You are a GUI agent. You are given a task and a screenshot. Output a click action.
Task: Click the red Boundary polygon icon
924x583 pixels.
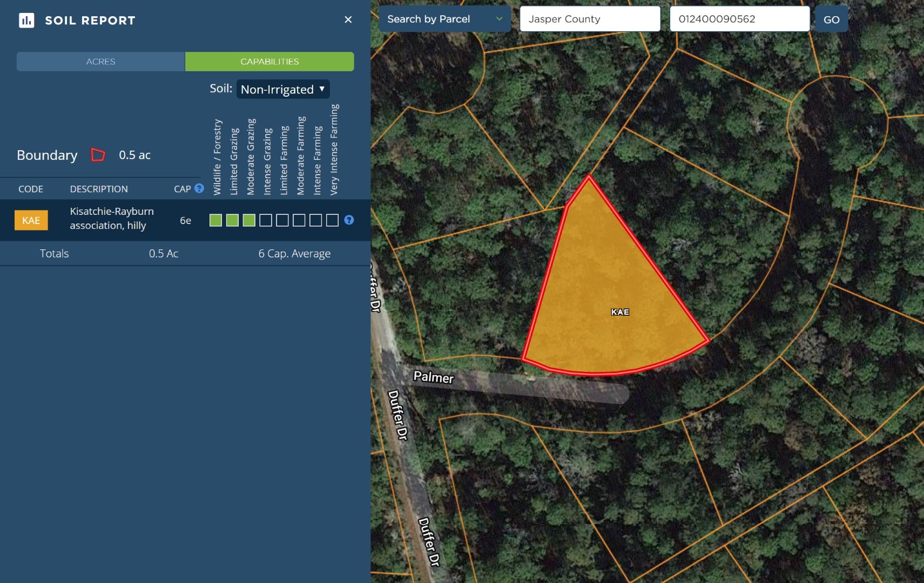point(98,155)
